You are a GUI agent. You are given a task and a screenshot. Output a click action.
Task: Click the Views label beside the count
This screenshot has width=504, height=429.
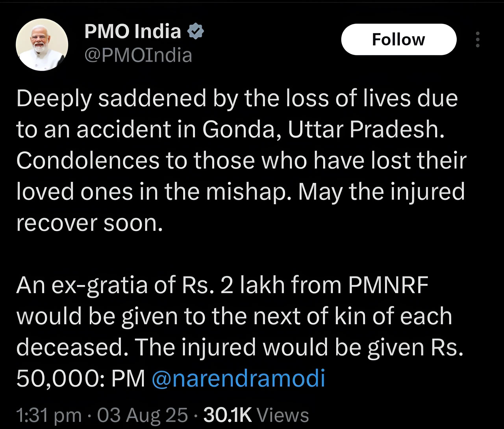pyautogui.click(x=283, y=415)
